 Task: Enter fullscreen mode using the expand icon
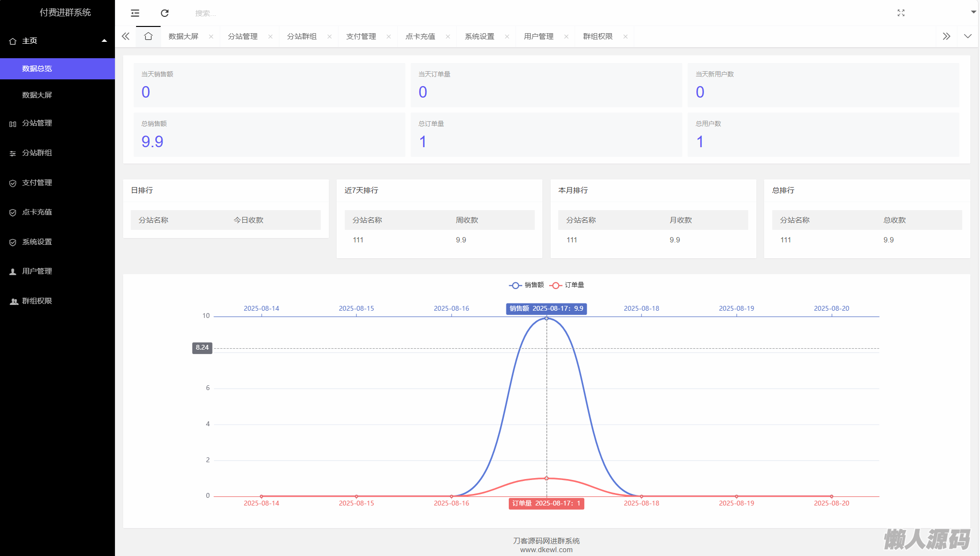point(901,13)
